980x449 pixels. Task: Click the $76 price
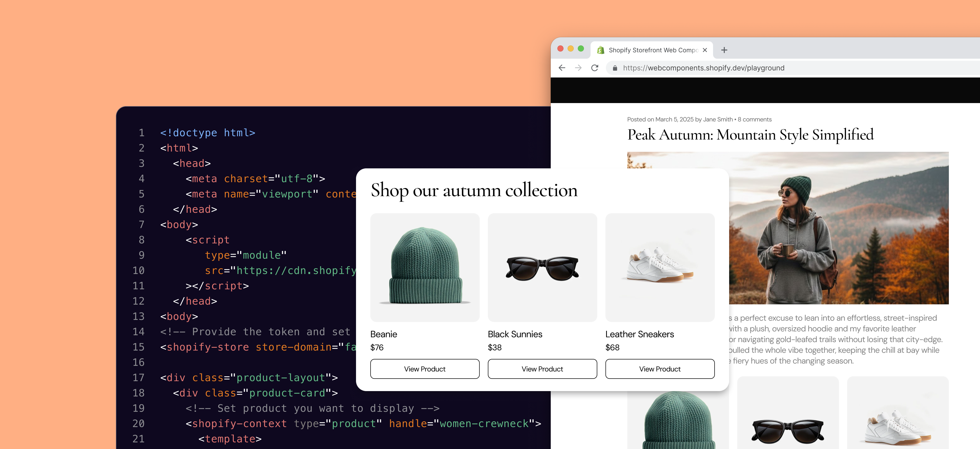[377, 347]
